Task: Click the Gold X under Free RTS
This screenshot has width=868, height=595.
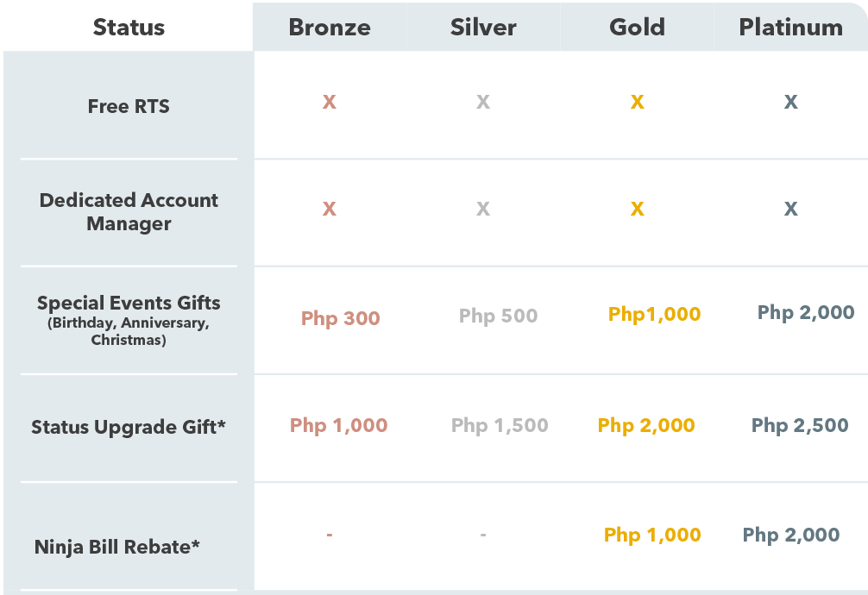Action: 637,102
